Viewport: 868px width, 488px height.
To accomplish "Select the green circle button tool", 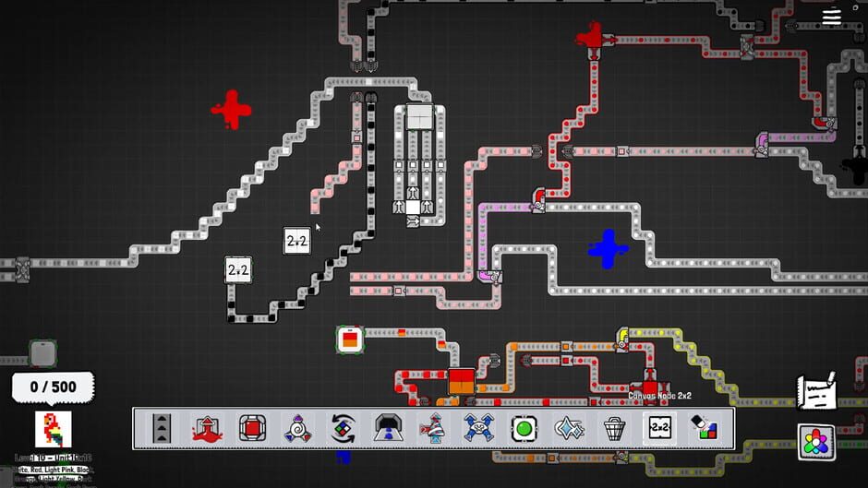I will [x=524, y=428].
